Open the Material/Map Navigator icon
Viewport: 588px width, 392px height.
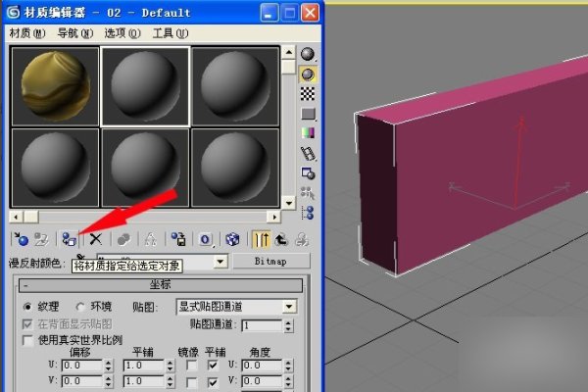point(308,213)
